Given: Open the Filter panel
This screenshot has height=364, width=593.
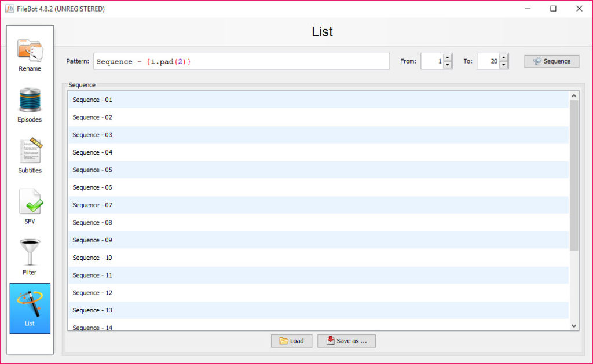Looking at the screenshot, I should [x=30, y=258].
